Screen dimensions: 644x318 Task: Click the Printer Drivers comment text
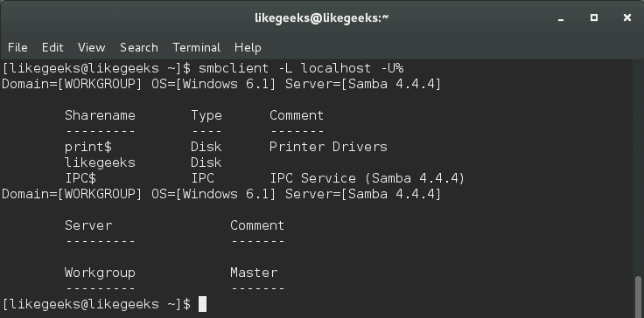click(x=328, y=147)
